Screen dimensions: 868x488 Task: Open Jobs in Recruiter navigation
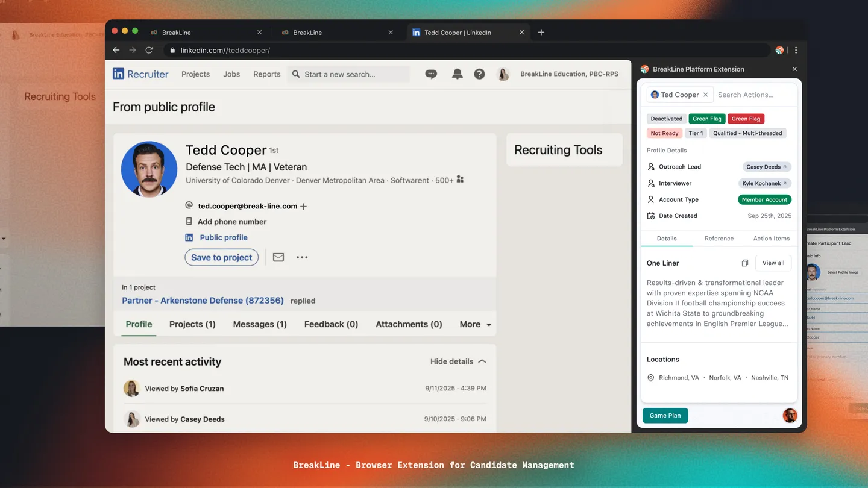231,74
